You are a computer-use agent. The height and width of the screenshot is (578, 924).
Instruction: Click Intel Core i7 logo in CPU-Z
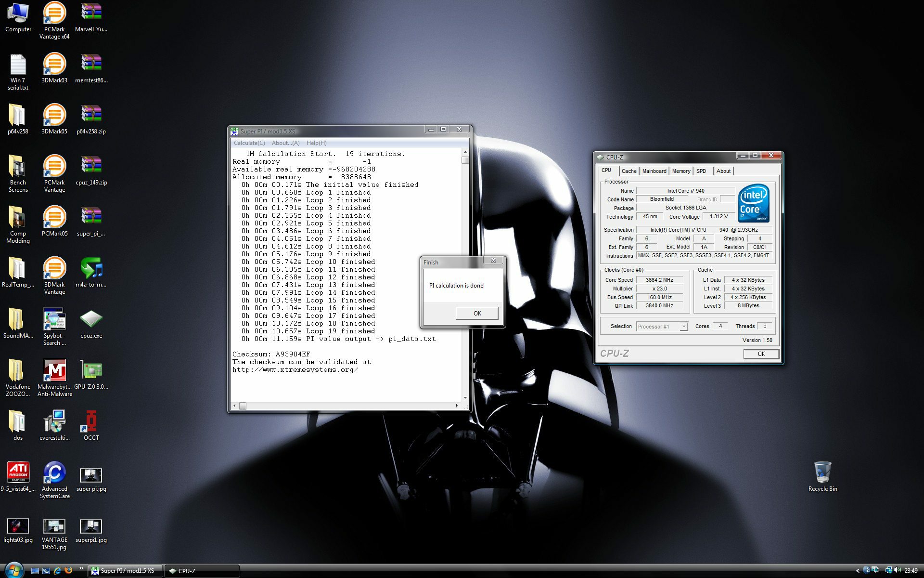coord(754,203)
